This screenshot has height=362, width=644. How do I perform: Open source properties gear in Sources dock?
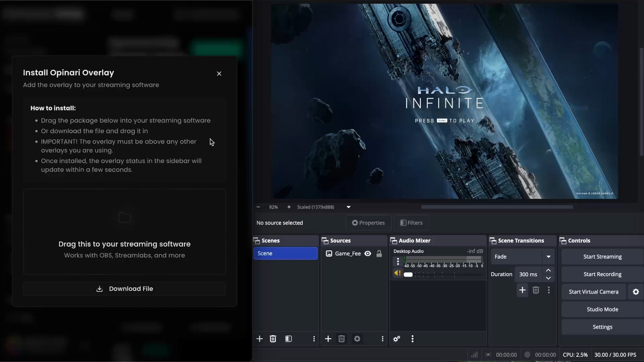(x=357, y=339)
